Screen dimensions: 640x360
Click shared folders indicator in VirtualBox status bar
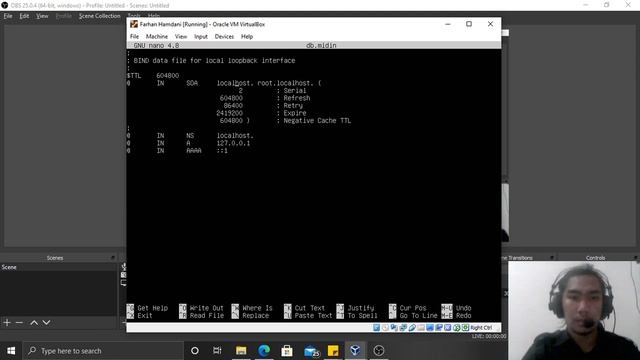coord(421,327)
